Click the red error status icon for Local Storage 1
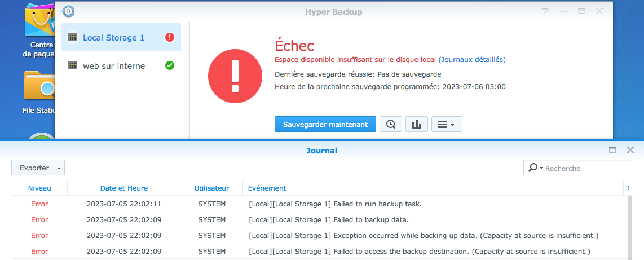The image size is (644, 260). tap(170, 38)
